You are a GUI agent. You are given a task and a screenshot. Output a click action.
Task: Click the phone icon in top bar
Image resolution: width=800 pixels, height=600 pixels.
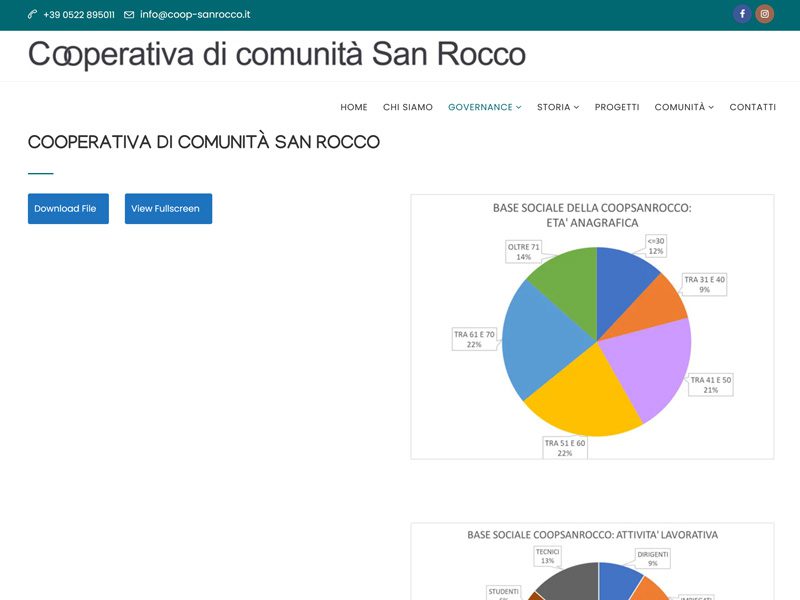[x=32, y=14]
